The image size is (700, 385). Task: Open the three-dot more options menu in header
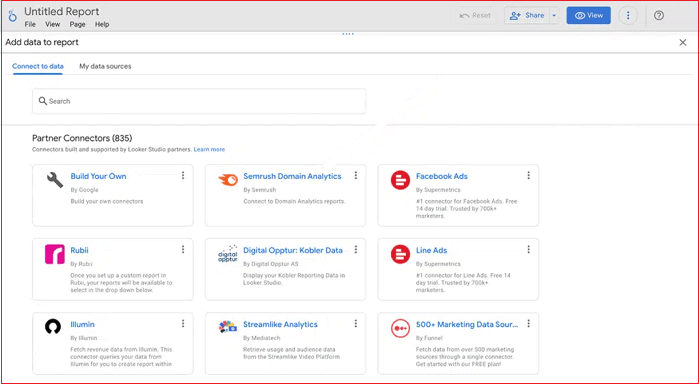click(628, 16)
